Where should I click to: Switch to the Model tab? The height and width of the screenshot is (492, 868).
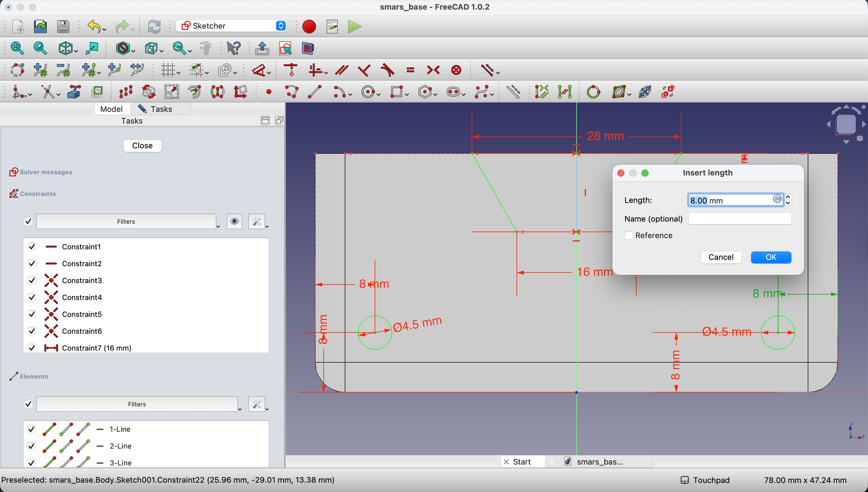111,109
